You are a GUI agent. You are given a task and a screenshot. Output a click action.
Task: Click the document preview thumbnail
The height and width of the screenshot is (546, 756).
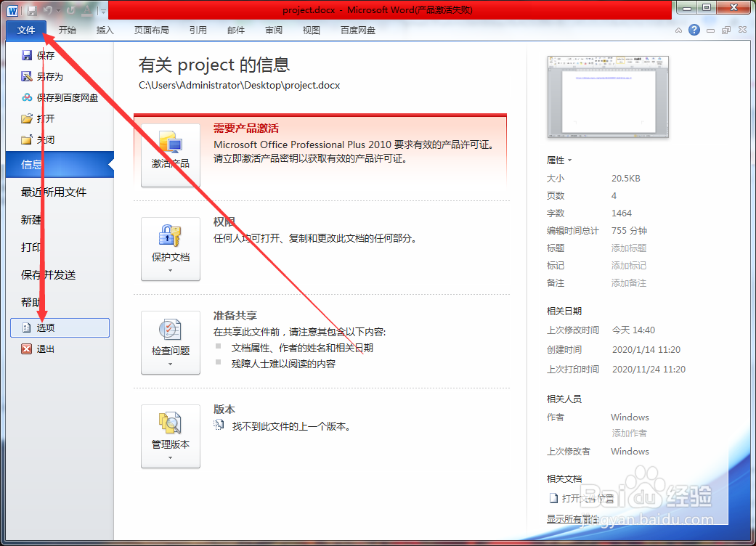[608, 97]
